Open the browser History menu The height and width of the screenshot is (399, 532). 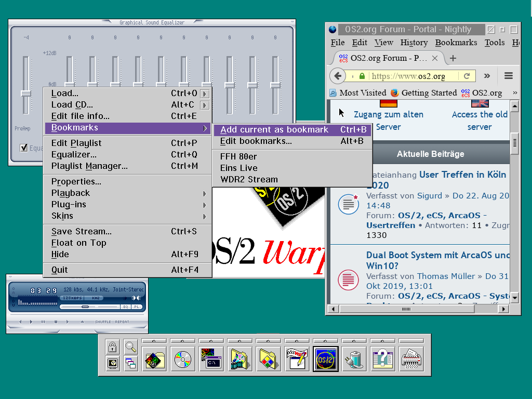point(414,43)
